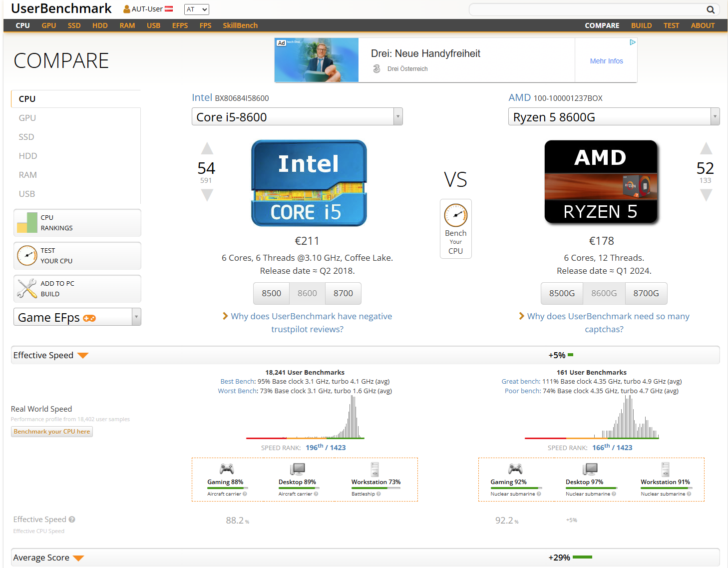
Task: Click the AMD Gaming 92% gamepad icon
Action: 515,469
